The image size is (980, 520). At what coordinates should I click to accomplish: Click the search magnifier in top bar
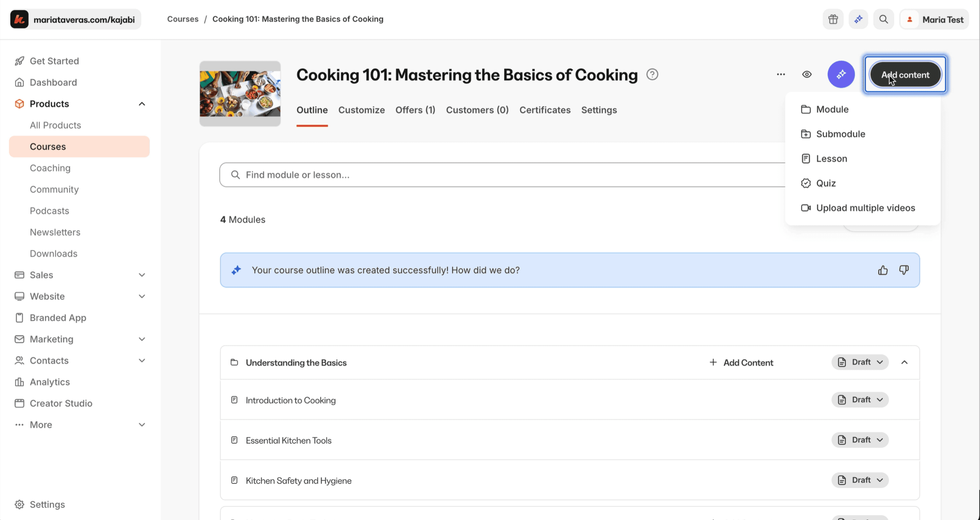(x=883, y=19)
